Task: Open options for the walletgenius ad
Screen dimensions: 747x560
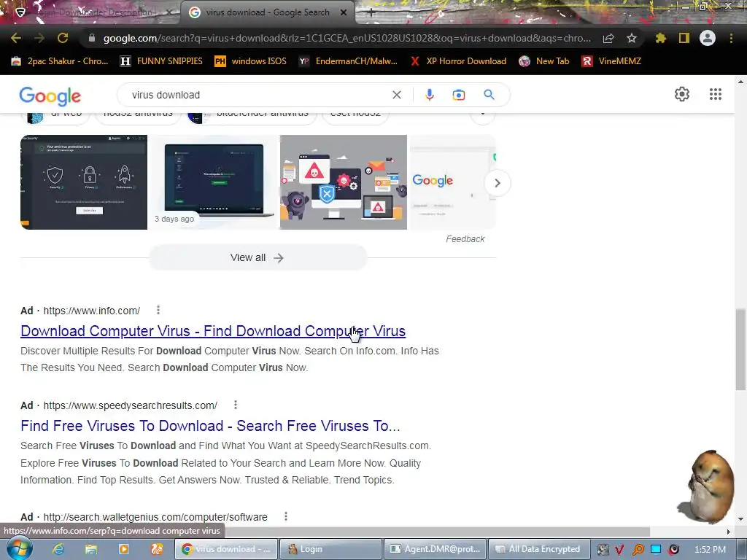Action: click(286, 517)
